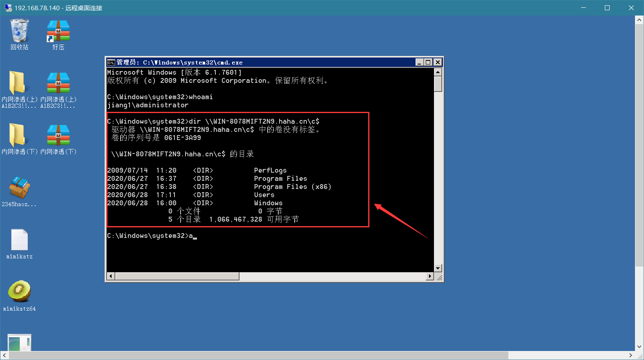Screen dimensions: 644x360
Task: Select the partially visible bottom desktop icon
Action: pyautogui.click(x=19, y=342)
